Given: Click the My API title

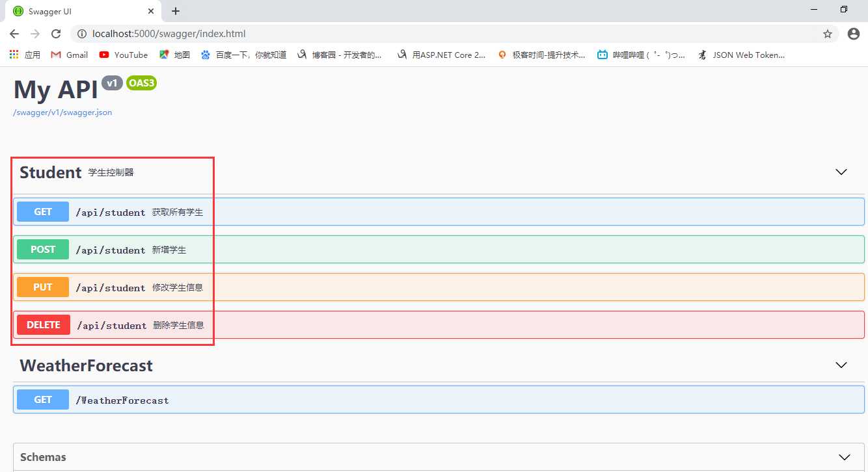Looking at the screenshot, I should tap(55, 89).
